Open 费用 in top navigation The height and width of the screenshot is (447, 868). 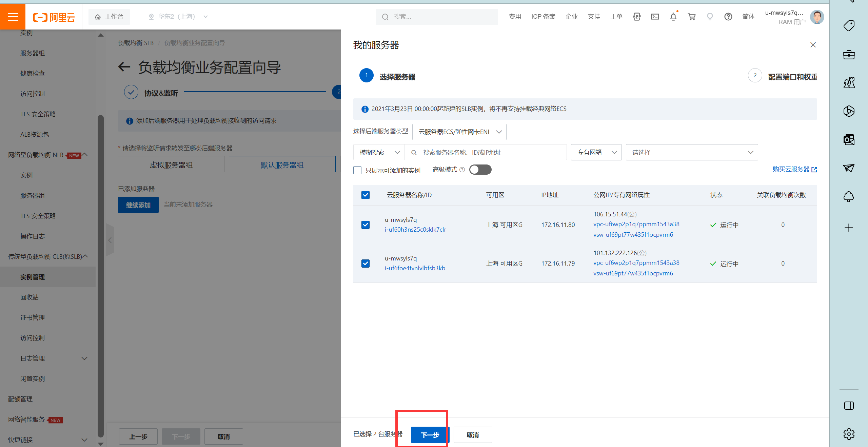point(515,17)
